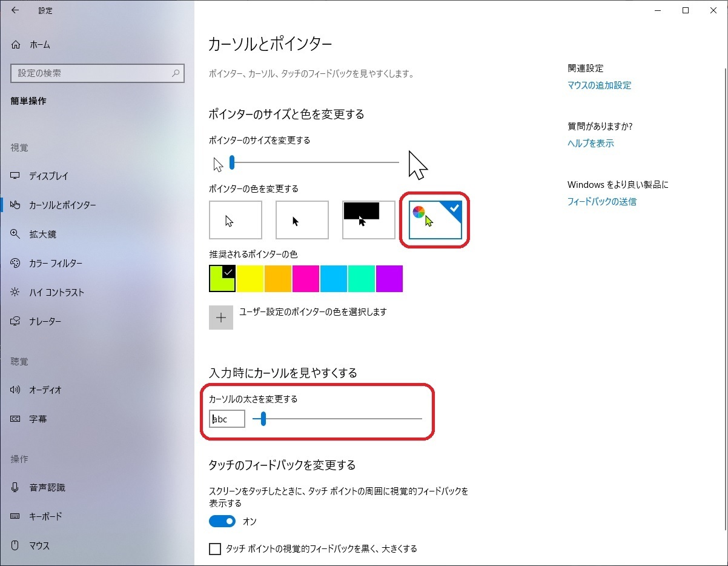Image resolution: width=728 pixels, height=566 pixels.
Task: Open ホーム from the sidebar
Action: (39, 45)
